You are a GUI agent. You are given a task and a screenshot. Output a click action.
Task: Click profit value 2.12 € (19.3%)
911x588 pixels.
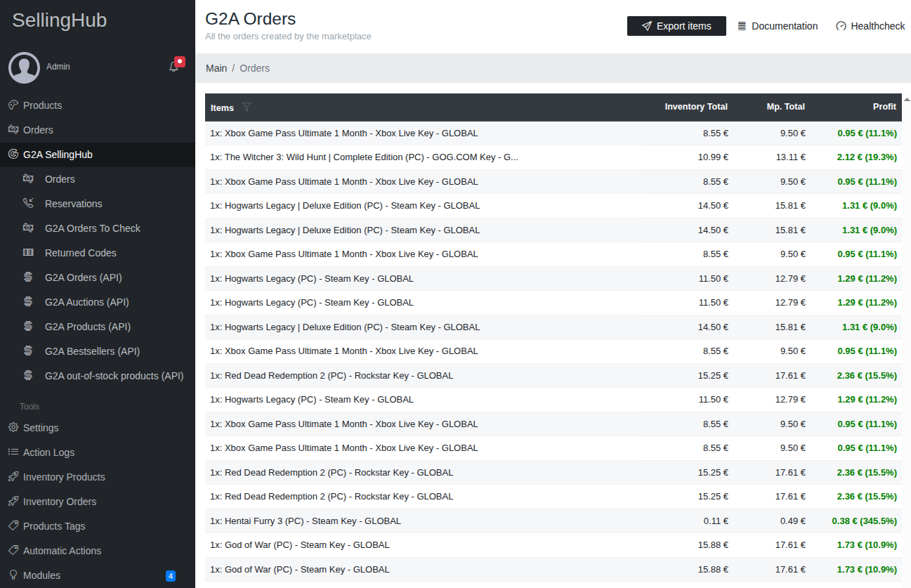[x=867, y=157]
